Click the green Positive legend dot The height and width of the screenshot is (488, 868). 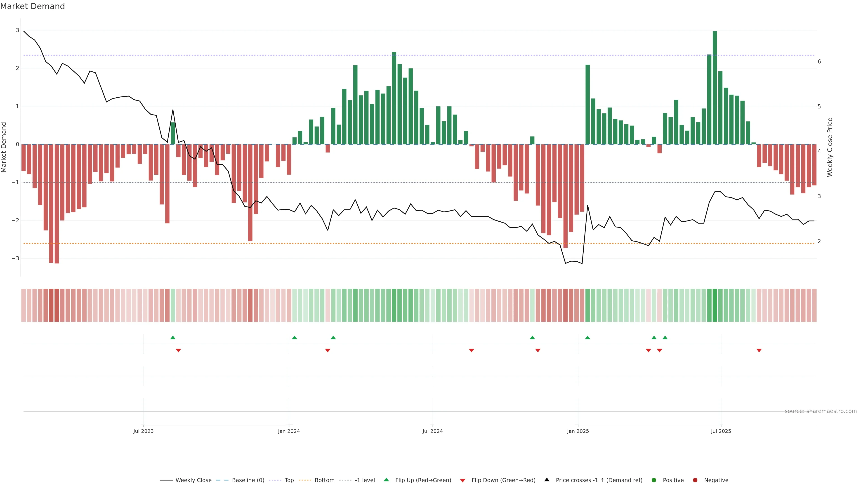tap(654, 480)
